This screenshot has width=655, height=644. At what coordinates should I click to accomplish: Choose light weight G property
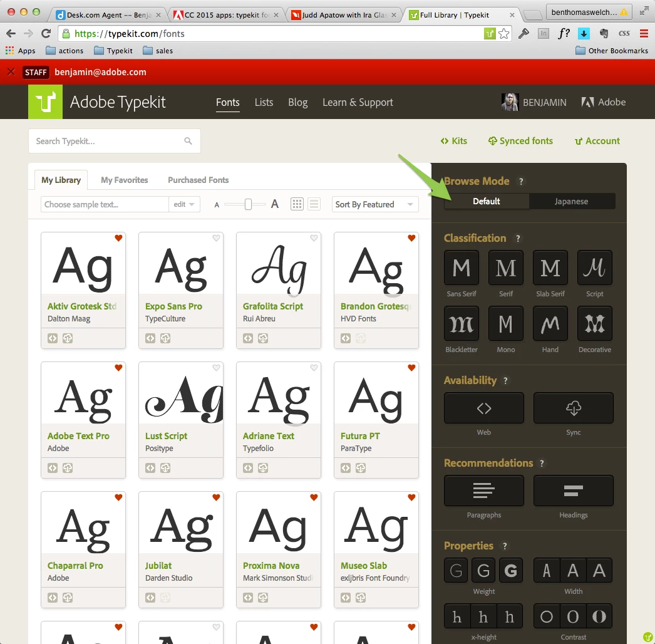pos(456,570)
